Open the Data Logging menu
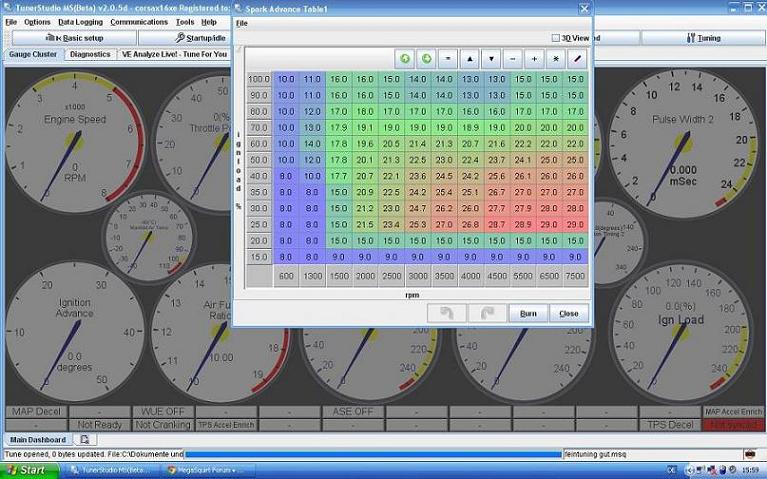The width and height of the screenshot is (767, 479). coord(80,21)
